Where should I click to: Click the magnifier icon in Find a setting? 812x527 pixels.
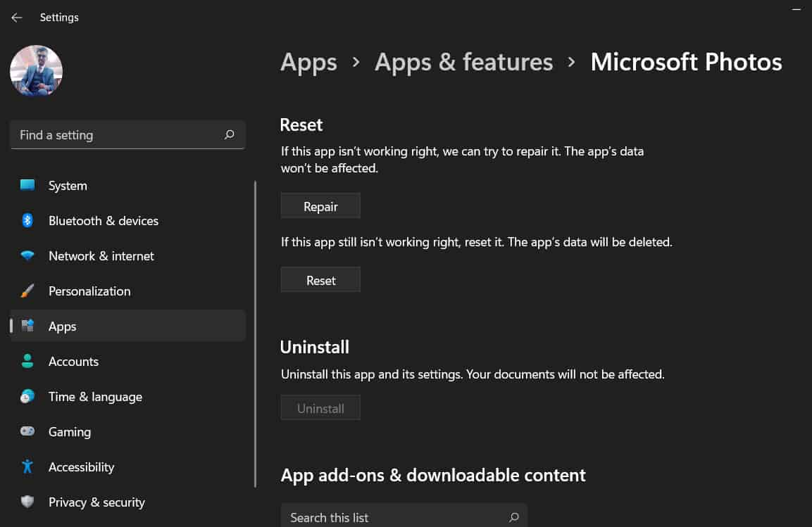[229, 135]
